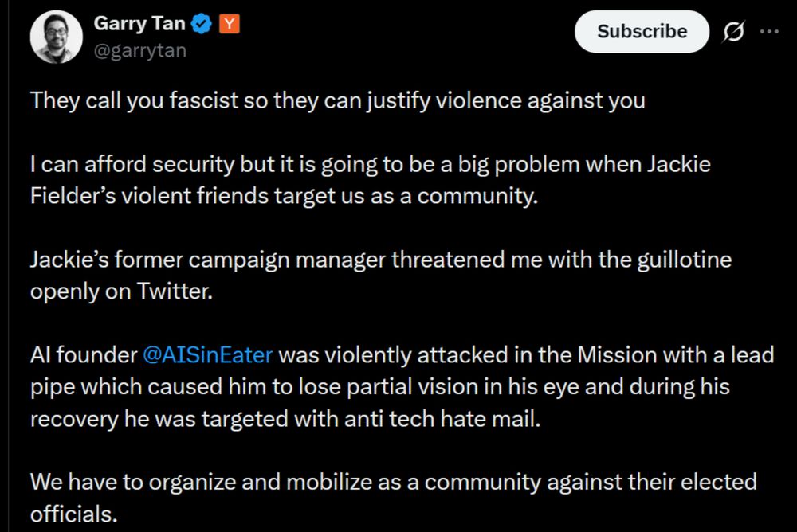This screenshot has height=532, width=797.
Task: Click the words "AI founder" before the mention
Action: [x=84, y=354]
